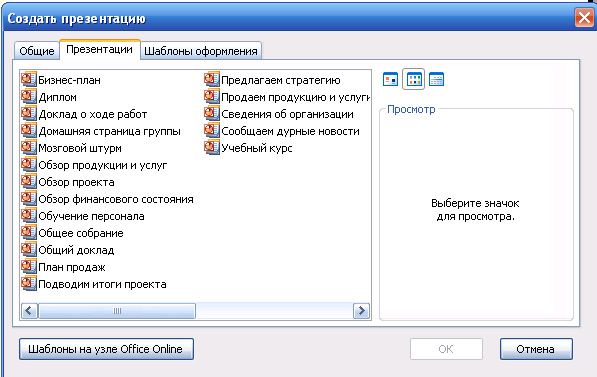Close the Создать презентацию dialog
The width and height of the screenshot is (597, 377).
[584, 18]
